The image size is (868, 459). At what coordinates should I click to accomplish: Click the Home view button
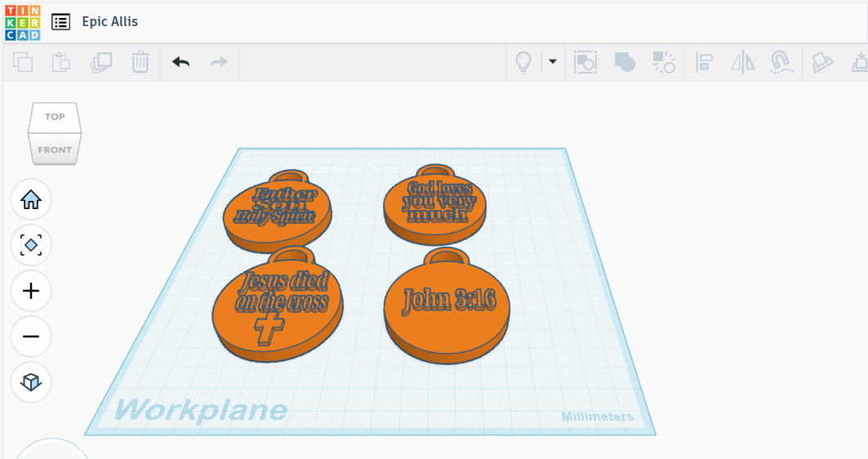(x=31, y=199)
